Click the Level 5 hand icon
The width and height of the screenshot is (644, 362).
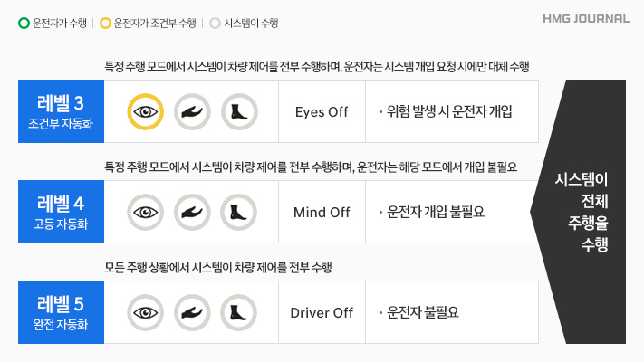click(192, 312)
